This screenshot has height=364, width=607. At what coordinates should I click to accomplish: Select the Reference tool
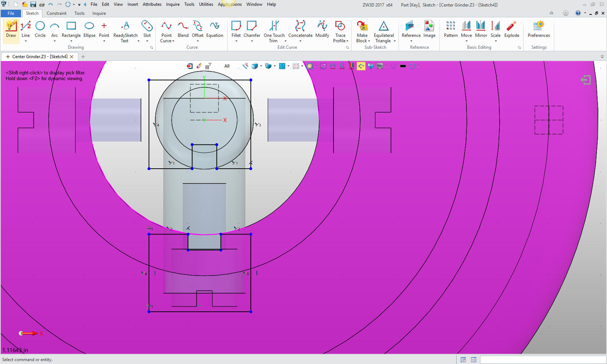(x=411, y=29)
